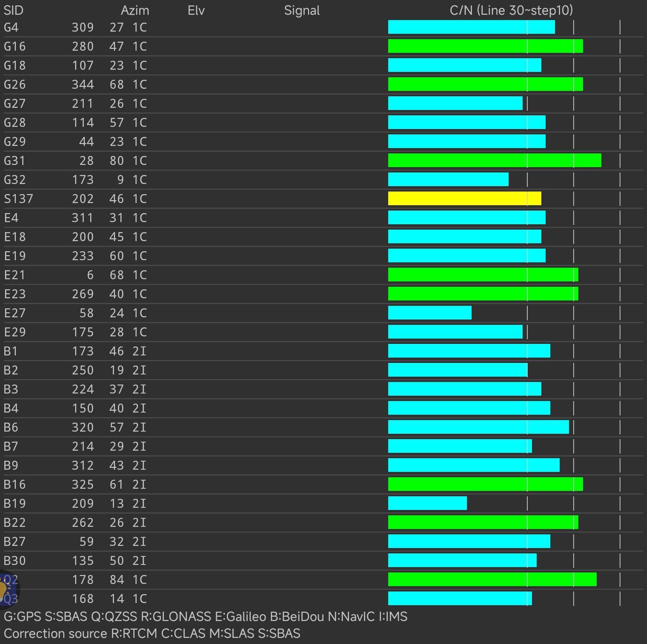Screen dimensions: 647x644
Task: Click the C/N (Line 30~step10) header
Action: [511, 10]
